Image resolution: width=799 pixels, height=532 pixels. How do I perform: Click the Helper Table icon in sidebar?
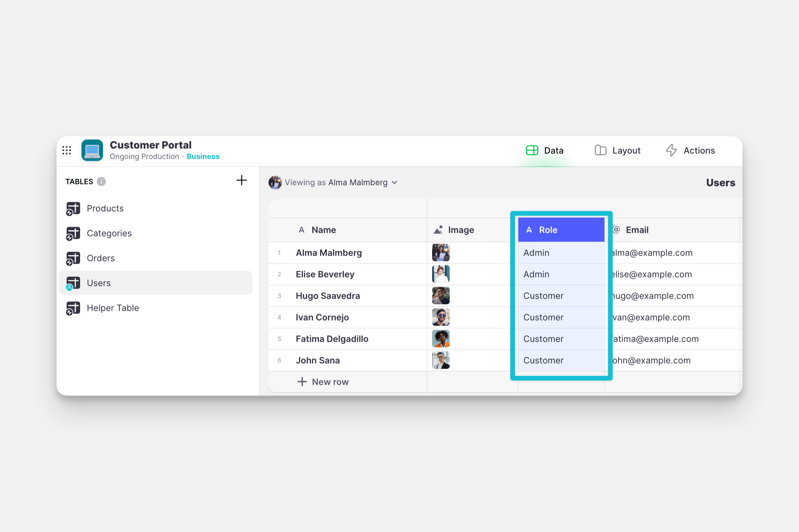73,308
